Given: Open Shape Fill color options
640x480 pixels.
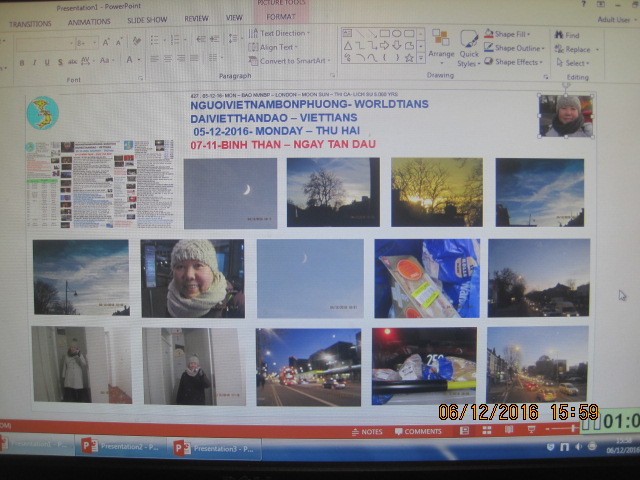Looking at the screenshot, I should [507, 34].
